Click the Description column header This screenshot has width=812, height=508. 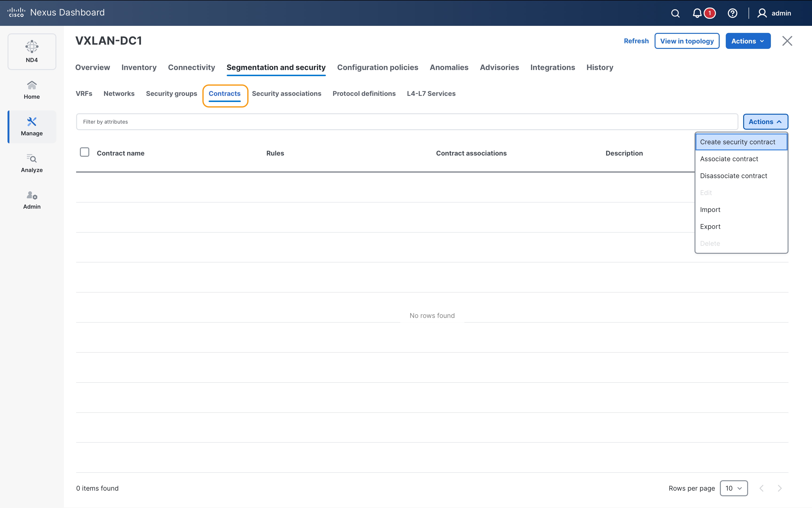(x=624, y=153)
